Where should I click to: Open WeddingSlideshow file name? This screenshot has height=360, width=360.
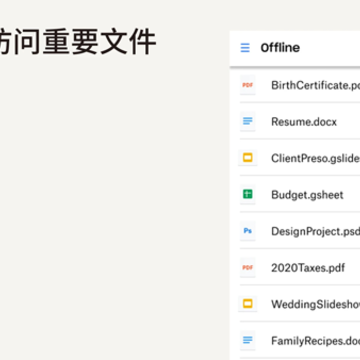point(315,304)
